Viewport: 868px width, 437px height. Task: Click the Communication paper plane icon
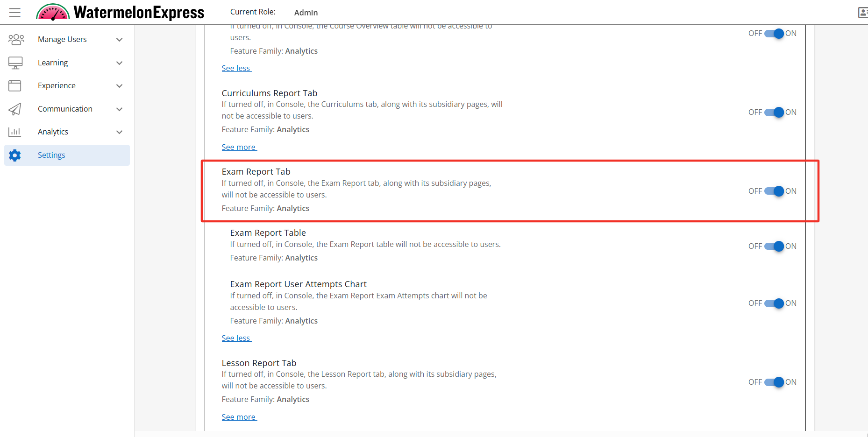click(15, 109)
